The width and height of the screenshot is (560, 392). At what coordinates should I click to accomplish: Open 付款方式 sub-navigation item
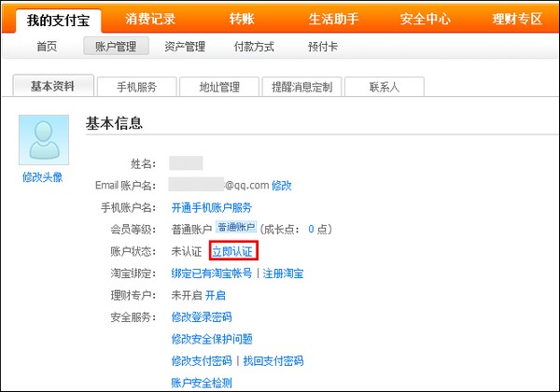coord(254,47)
